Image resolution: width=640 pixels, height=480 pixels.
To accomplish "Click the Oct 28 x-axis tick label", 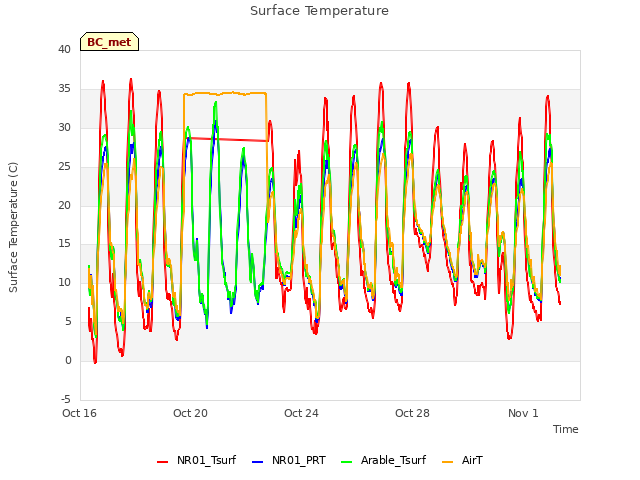I will [x=412, y=413].
